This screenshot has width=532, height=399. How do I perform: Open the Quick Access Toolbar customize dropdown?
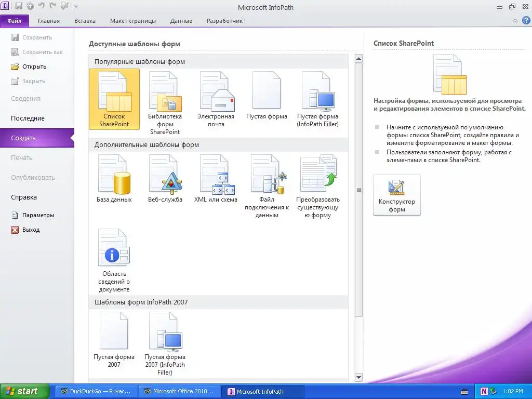[76, 6]
